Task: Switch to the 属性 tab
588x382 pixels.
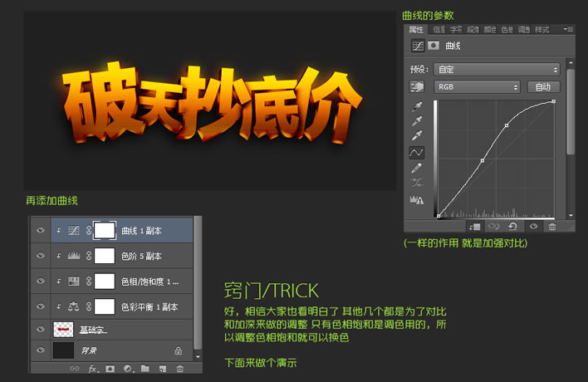Action: coord(415,30)
